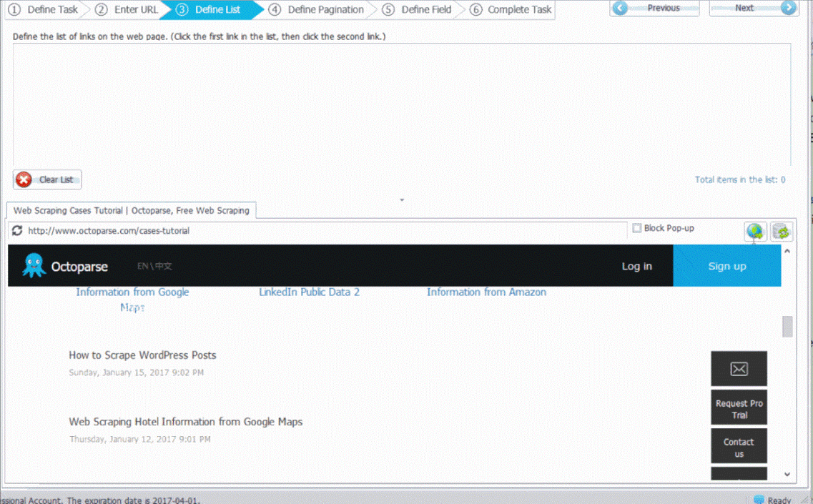This screenshot has width=813, height=504.
Task: Click the page scroll up arrow
Action: point(787,251)
